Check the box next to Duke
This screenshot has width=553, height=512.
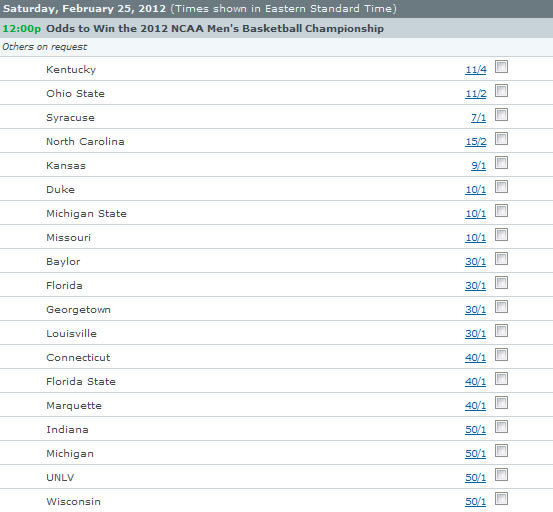click(x=501, y=187)
